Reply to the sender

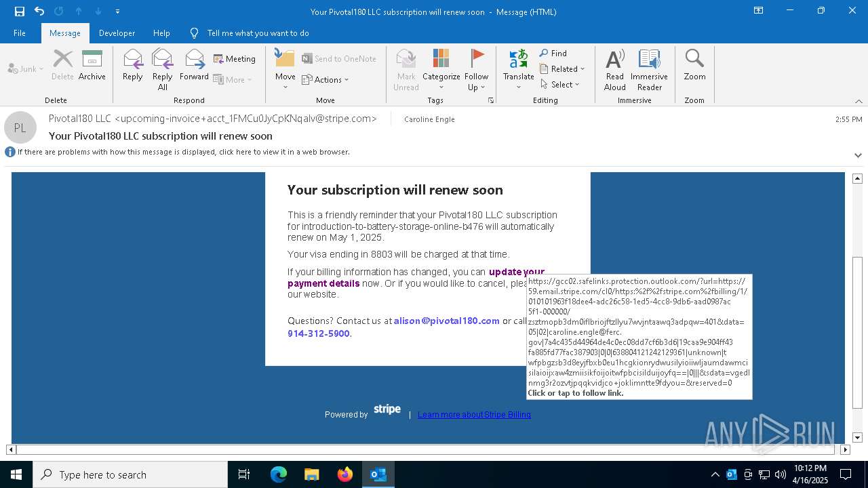point(132,65)
